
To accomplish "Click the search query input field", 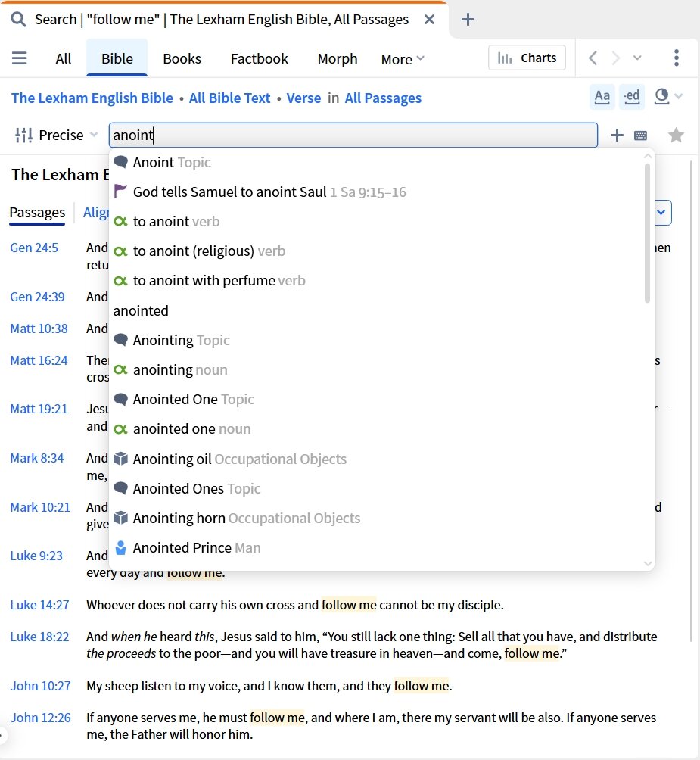I will tap(353, 135).
